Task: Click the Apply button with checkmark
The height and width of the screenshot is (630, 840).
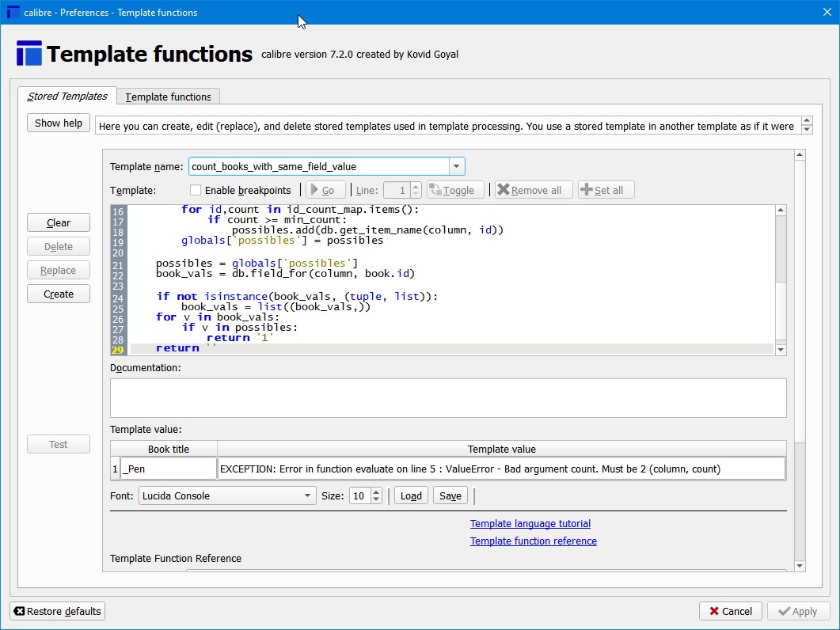Action: (x=797, y=611)
